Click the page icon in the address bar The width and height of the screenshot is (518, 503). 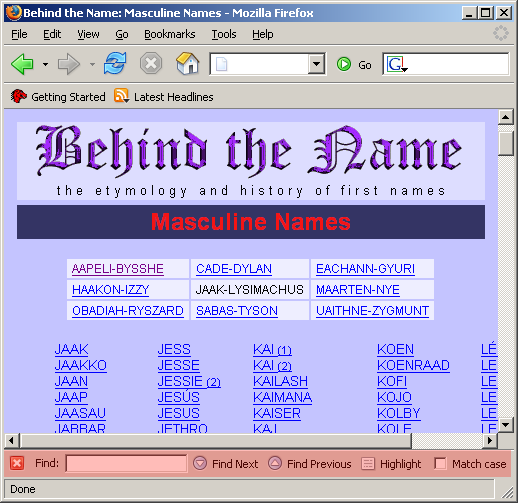point(222,64)
